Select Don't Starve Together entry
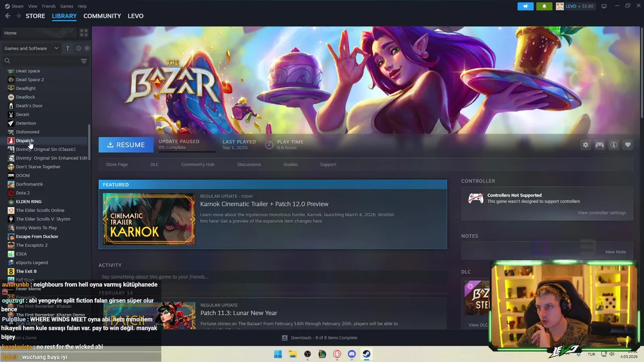 (38, 167)
